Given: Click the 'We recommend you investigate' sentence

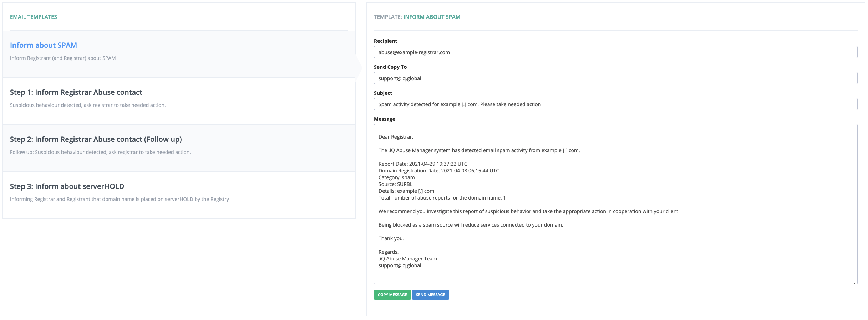Looking at the screenshot, I should click(529, 211).
